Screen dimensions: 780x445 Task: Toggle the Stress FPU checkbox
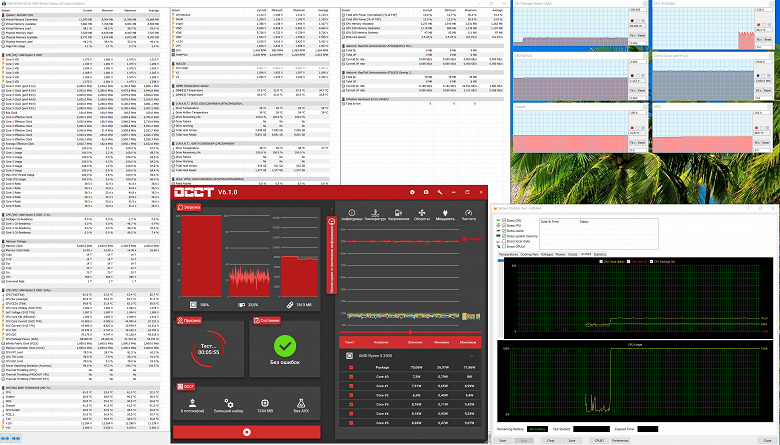click(502, 224)
